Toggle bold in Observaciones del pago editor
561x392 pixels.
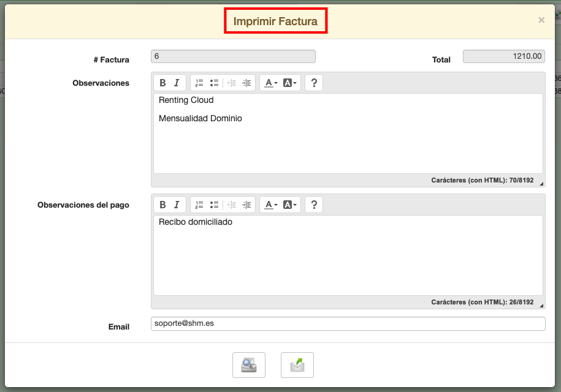[162, 205]
